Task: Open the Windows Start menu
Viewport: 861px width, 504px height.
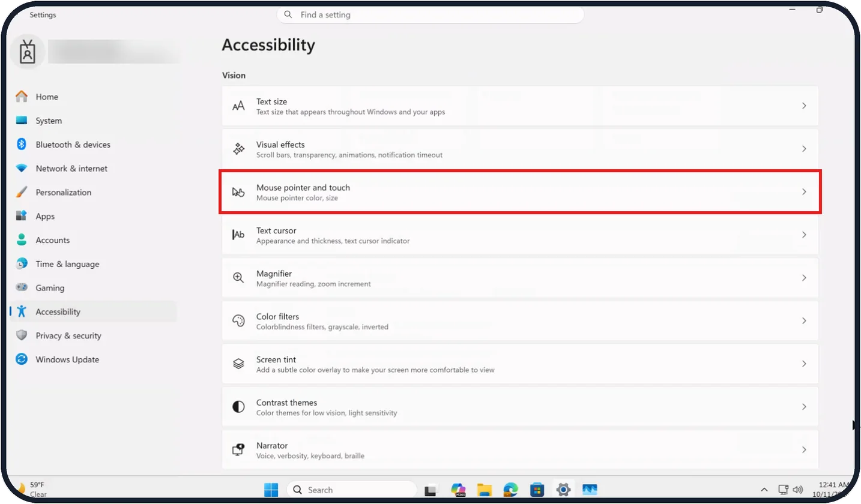Action: click(271, 490)
